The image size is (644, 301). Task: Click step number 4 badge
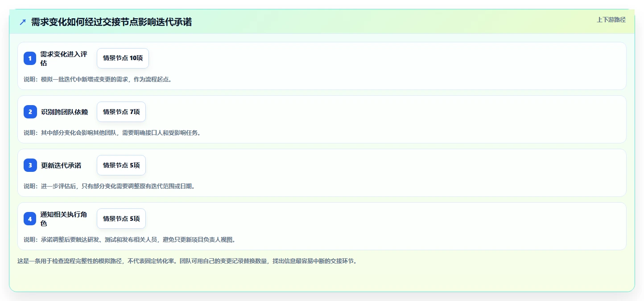[30, 219]
